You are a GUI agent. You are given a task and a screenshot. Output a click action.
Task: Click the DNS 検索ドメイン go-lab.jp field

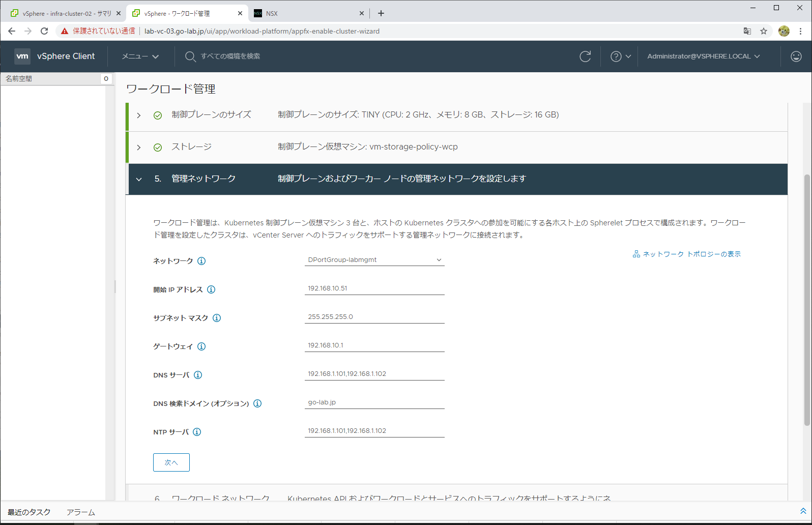(374, 402)
